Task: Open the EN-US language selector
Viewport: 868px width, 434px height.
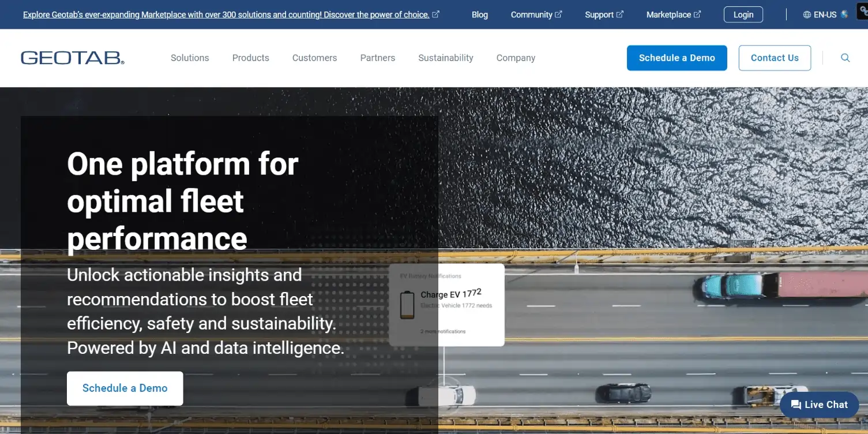Action: coord(825,15)
